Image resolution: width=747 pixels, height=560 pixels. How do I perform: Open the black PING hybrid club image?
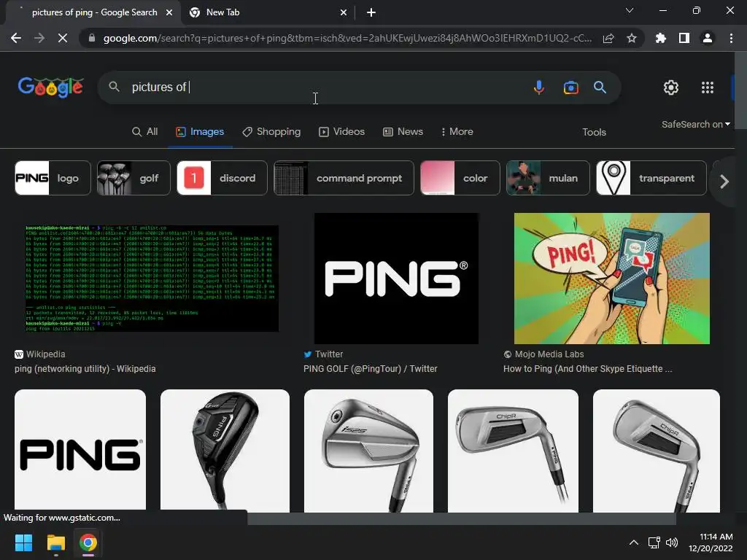(x=225, y=451)
